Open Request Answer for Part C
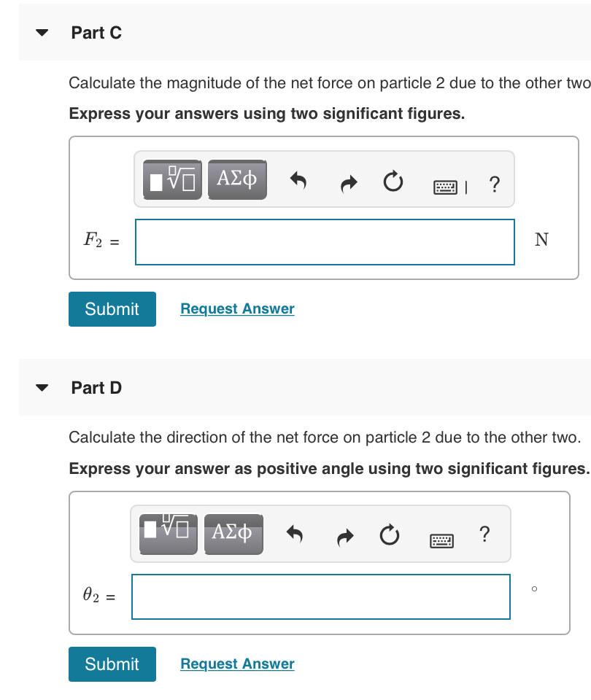This screenshot has height=700, width=591. tap(236, 308)
